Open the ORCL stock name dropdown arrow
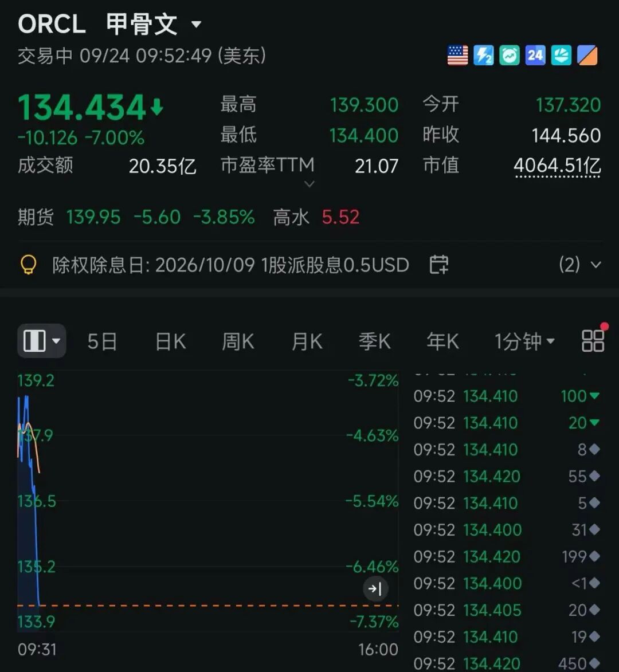This screenshot has height=672, width=619. point(197,24)
